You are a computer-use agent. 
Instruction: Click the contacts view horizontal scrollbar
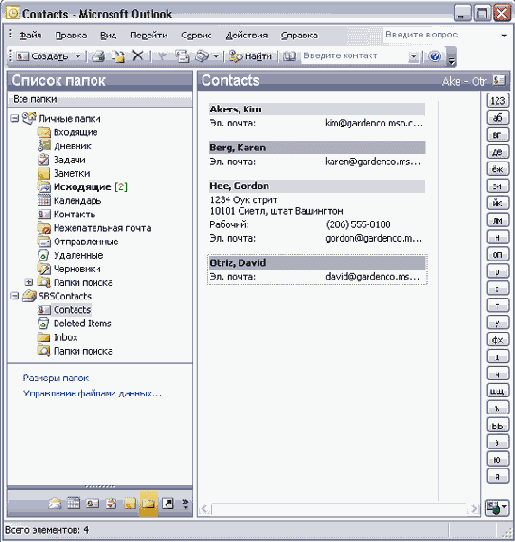pyautogui.click(x=339, y=509)
